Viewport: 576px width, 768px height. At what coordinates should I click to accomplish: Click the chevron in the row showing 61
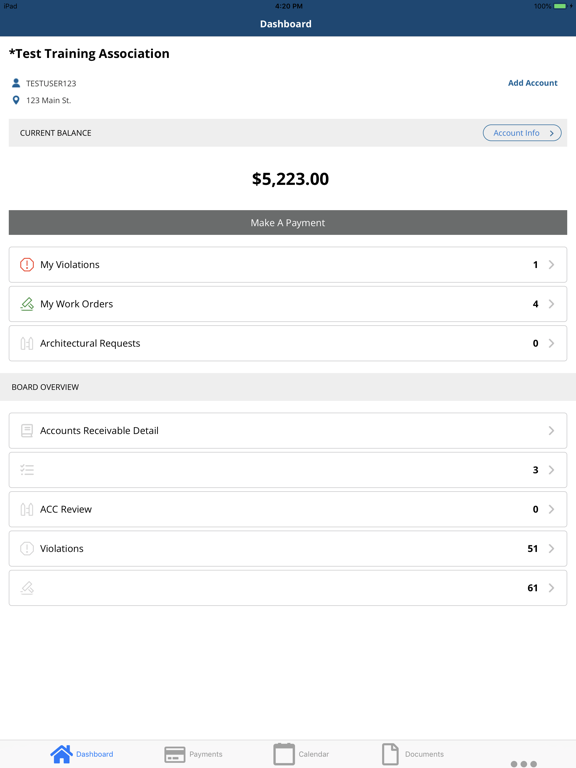552,588
